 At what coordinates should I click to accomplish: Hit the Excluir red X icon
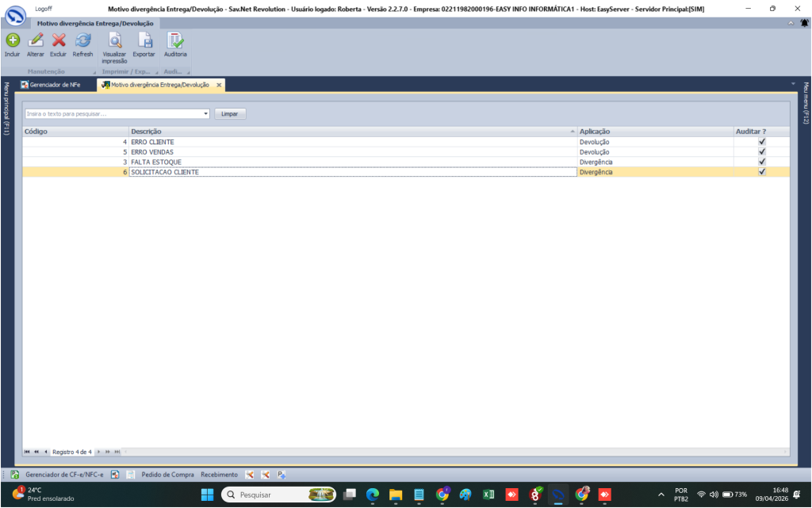[58, 41]
